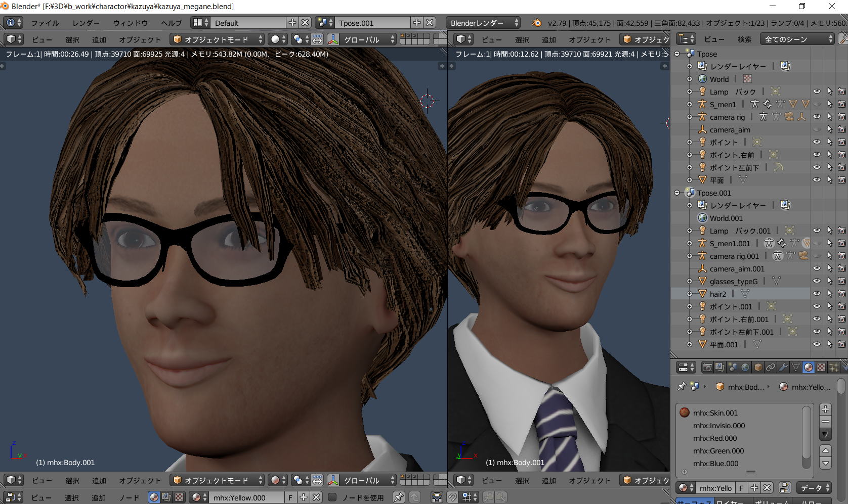Click the F fake-user button beside mhx:Yellow.000
This screenshot has width=848, height=504.
tap(290, 497)
